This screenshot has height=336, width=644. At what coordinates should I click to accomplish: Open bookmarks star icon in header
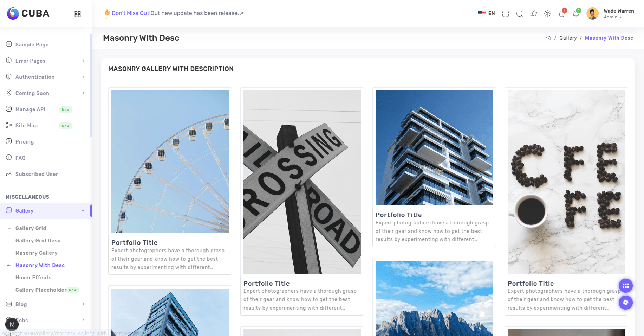click(534, 14)
